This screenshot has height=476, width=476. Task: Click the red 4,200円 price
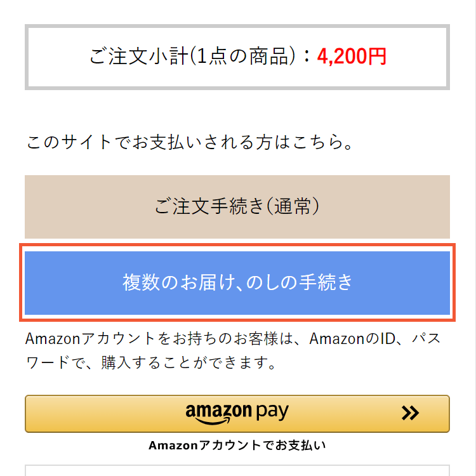(351, 57)
